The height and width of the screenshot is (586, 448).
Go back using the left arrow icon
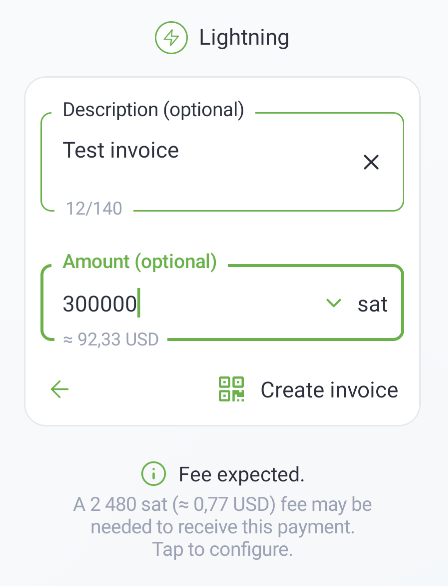pyautogui.click(x=59, y=389)
